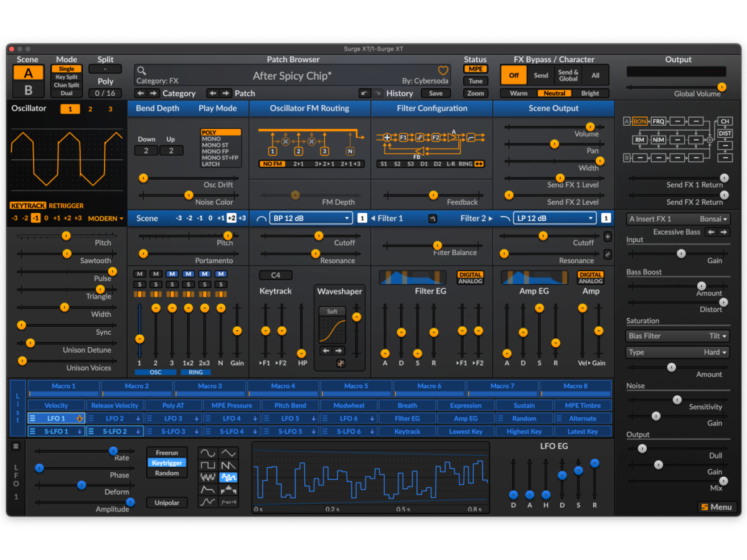Click the history undo arrow

(364, 93)
